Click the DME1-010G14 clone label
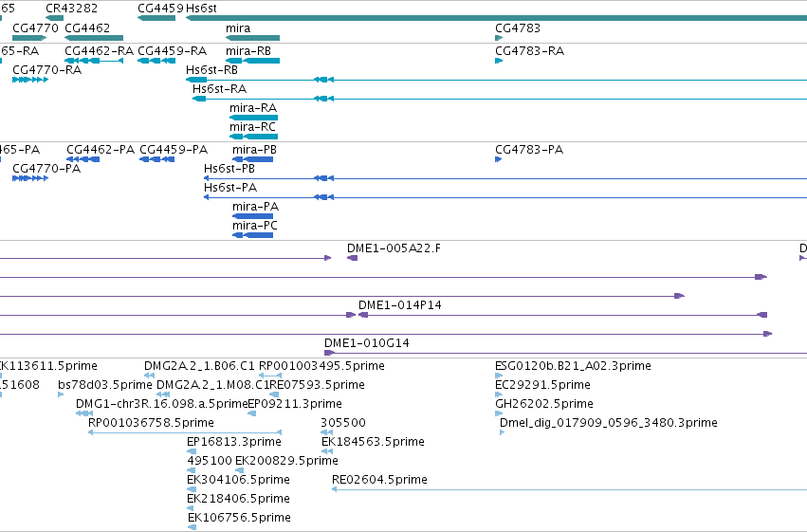Image resolution: width=807 pixels, height=532 pixels. 367,343
